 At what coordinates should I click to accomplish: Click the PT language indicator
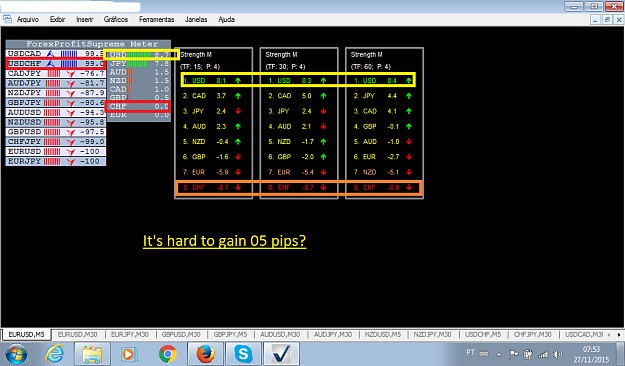click(470, 353)
